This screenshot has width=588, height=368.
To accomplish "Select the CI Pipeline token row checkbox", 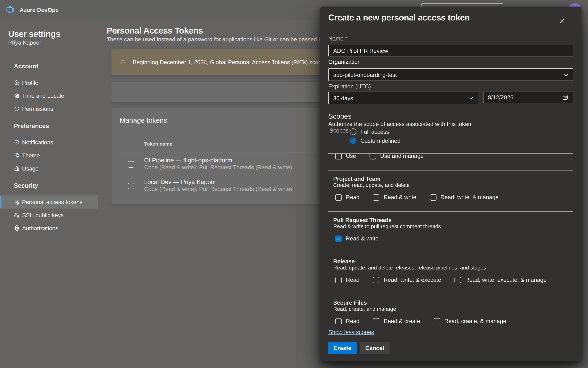I will [x=131, y=164].
